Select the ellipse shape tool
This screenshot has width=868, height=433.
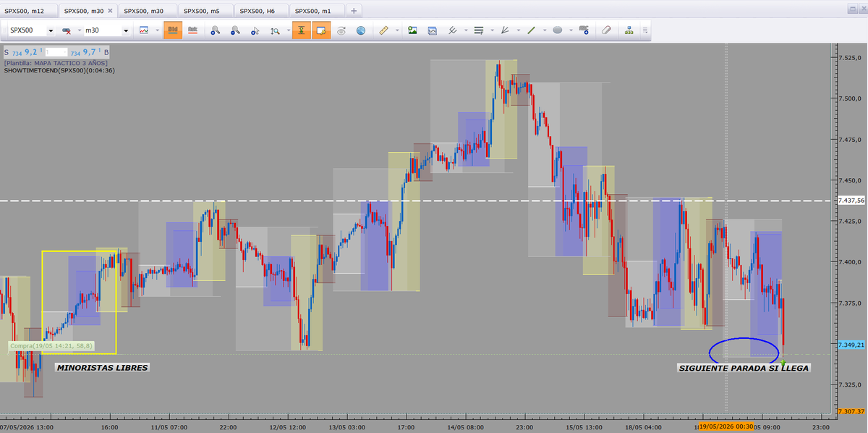click(558, 30)
